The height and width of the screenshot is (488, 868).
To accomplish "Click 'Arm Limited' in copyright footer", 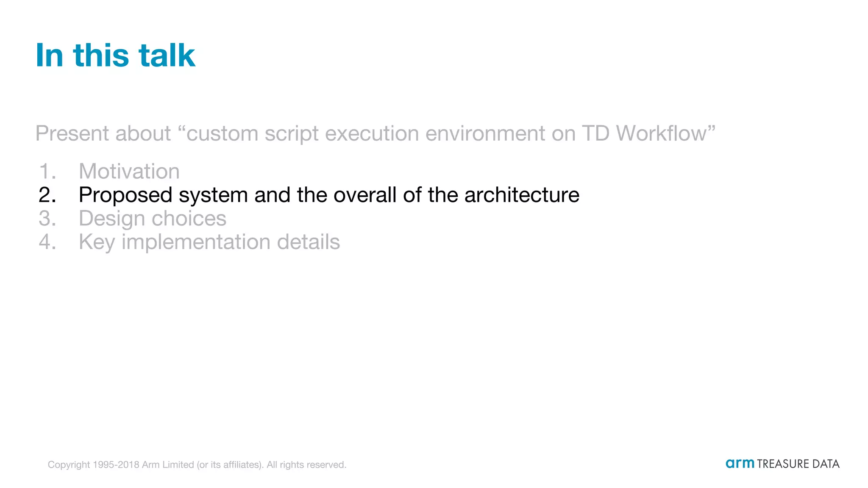I will pyautogui.click(x=168, y=465).
